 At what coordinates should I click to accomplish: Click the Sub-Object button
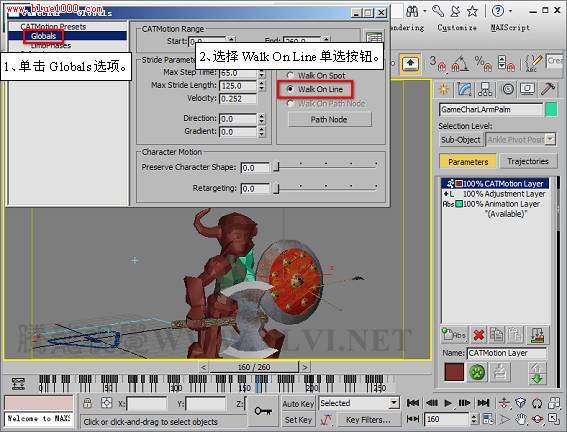click(461, 140)
